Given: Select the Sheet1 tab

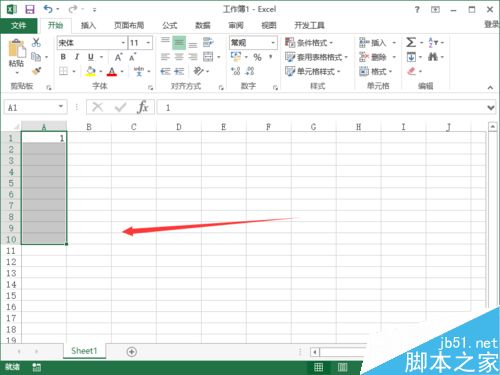Looking at the screenshot, I should (84, 351).
